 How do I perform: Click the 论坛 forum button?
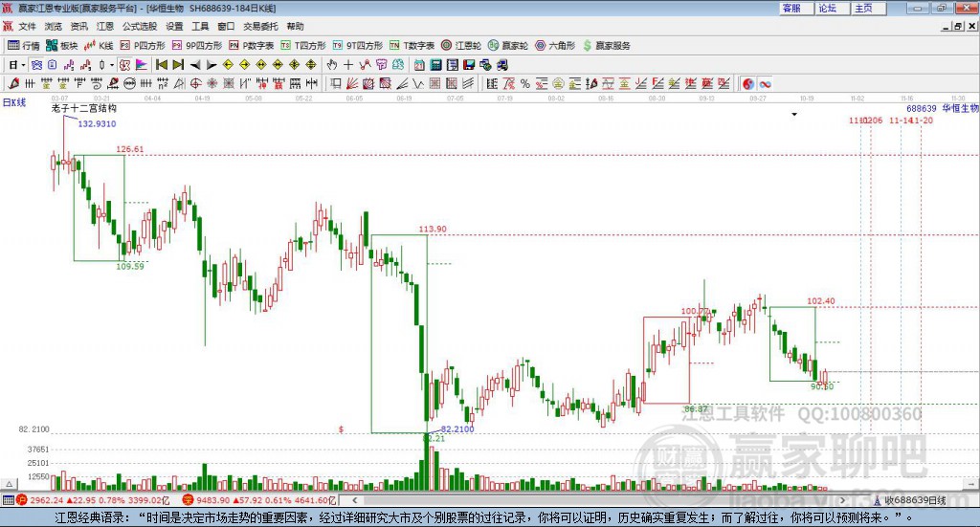[x=834, y=8]
